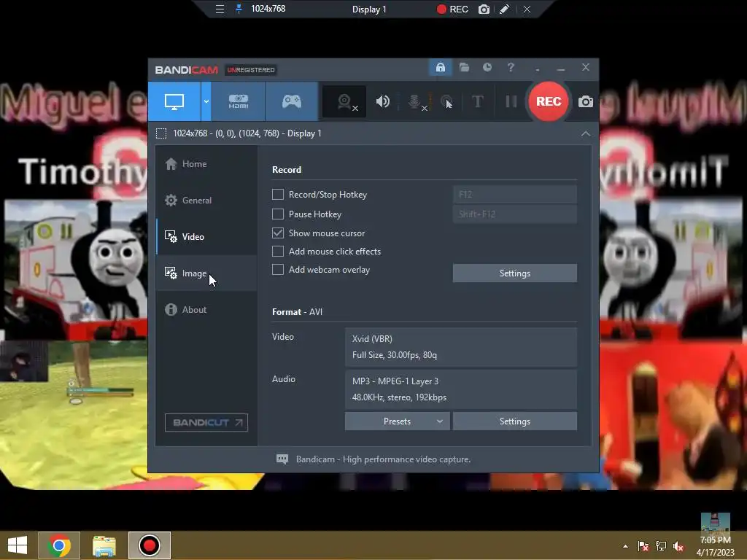Click REC on the top overlay bar
The image size is (747, 560).
(452, 9)
